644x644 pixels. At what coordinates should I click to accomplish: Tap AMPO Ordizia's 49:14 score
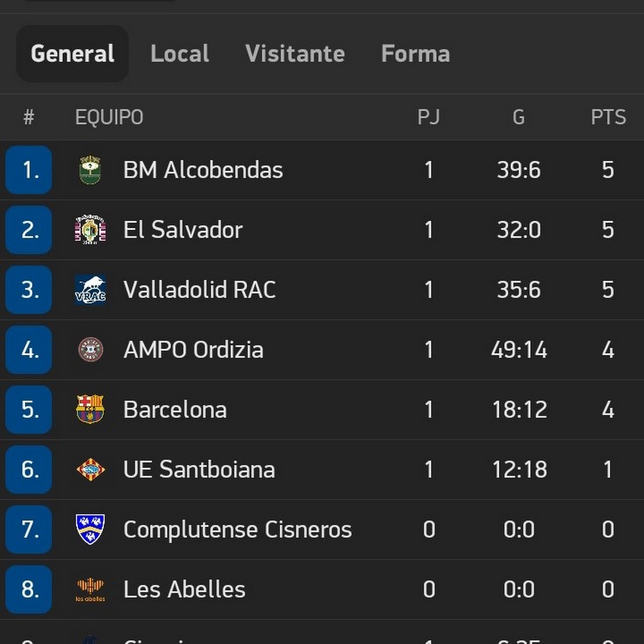pyautogui.click(x=519, y=350)
